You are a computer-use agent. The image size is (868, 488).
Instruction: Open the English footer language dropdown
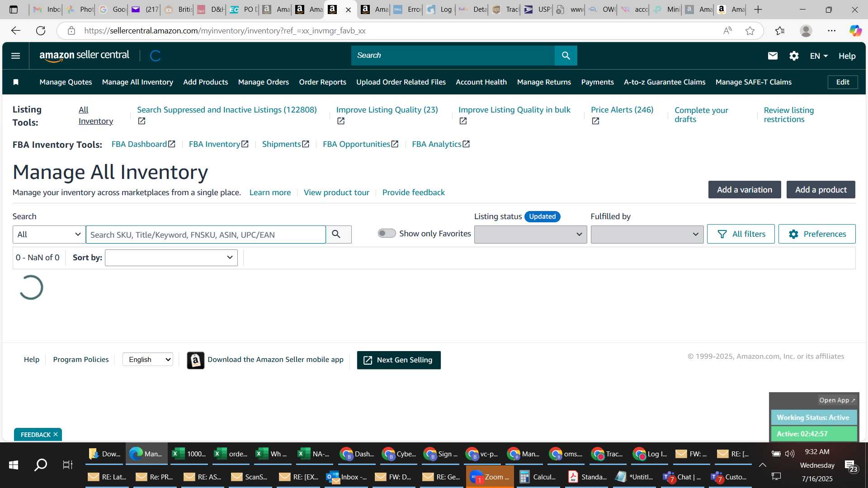tap(148, 360)
